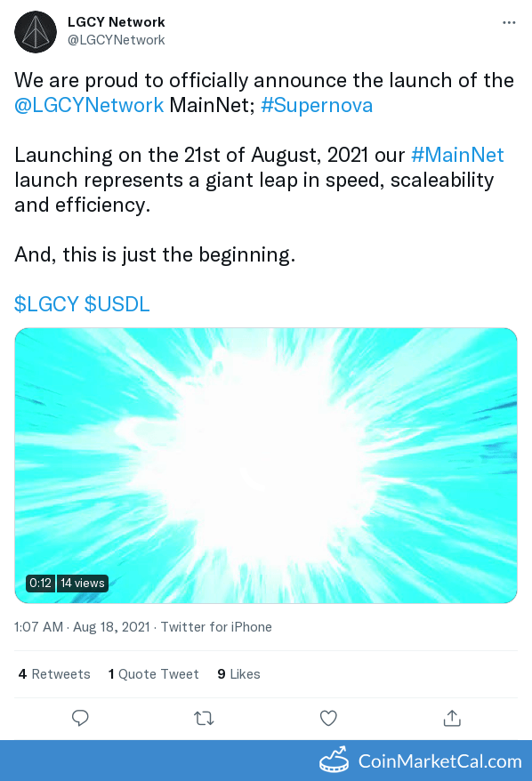This screenshot has width=532, height=781.
Task: View the 9 Likes list
Action: tap(238, 674)
